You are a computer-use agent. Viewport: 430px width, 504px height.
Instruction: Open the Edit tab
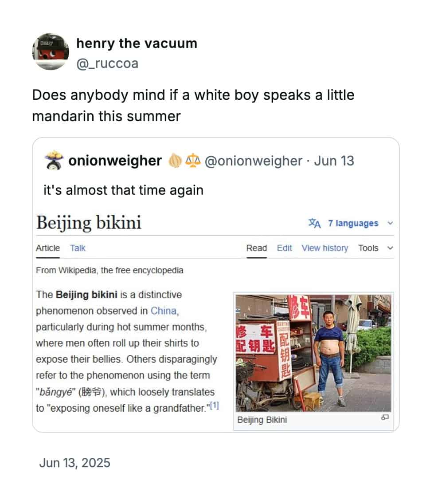(284, 248)
